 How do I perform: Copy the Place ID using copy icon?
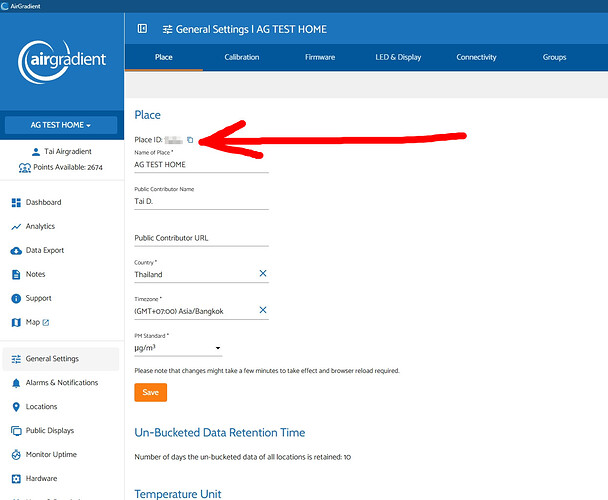coord(190,140)
